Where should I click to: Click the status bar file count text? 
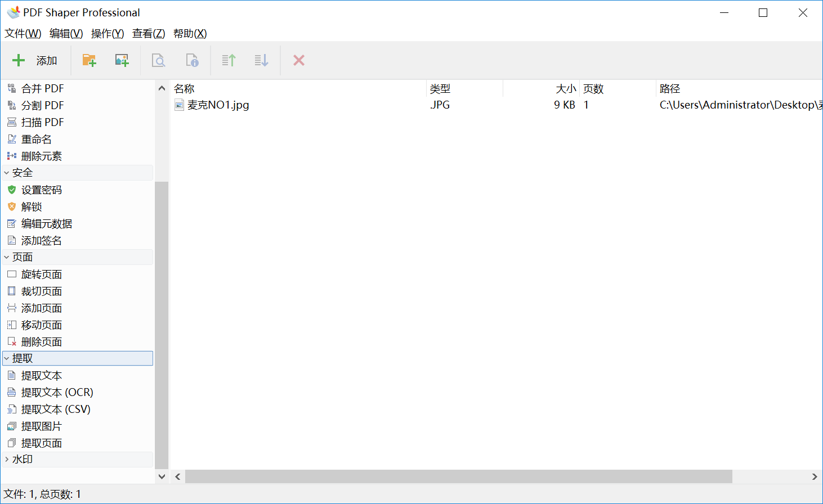pyautogui.click(x=42, y=494)
